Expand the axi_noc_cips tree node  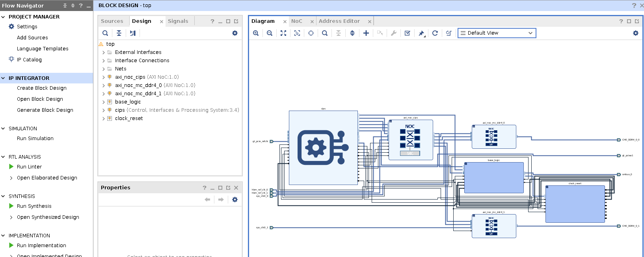point(104,77)
